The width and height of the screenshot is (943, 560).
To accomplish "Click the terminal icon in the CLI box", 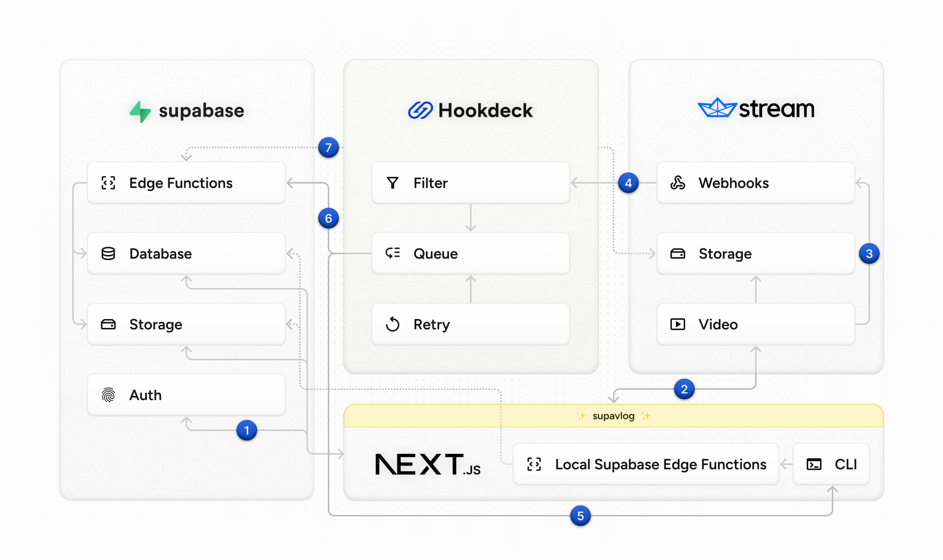I will pyautogui.click(x=814, y=464).
